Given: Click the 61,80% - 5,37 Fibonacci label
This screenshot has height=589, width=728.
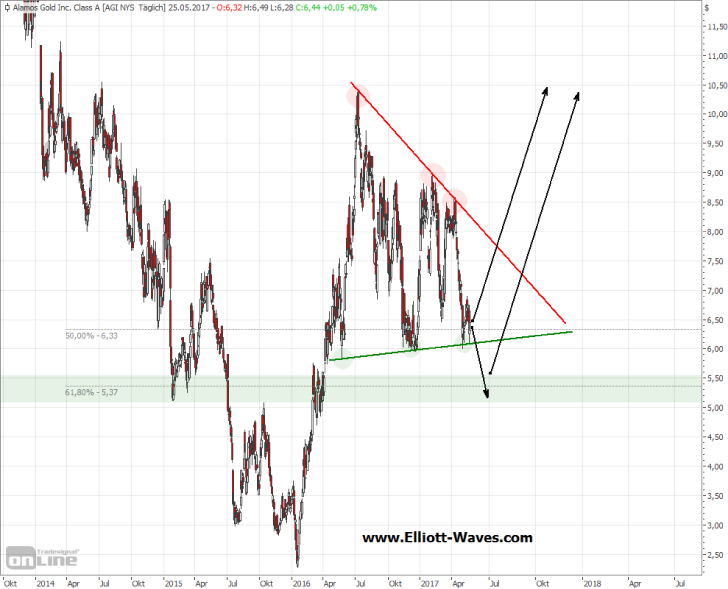Looking at the screenshot, I should coord(93,392).
